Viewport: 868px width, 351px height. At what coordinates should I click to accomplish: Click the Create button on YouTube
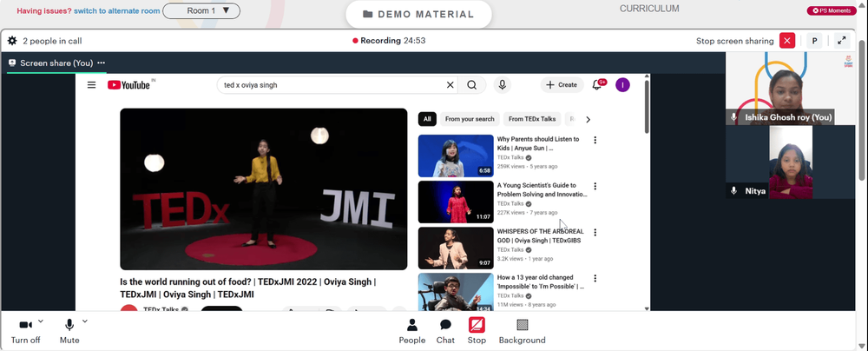[562, 85]
